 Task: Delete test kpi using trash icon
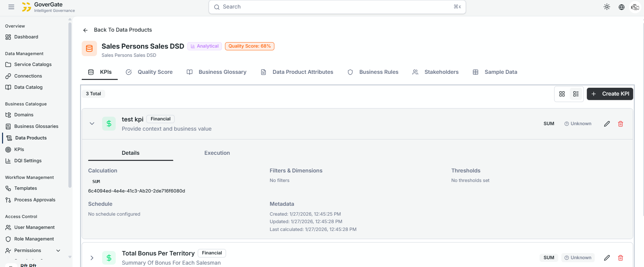click(x=620, y=124)
